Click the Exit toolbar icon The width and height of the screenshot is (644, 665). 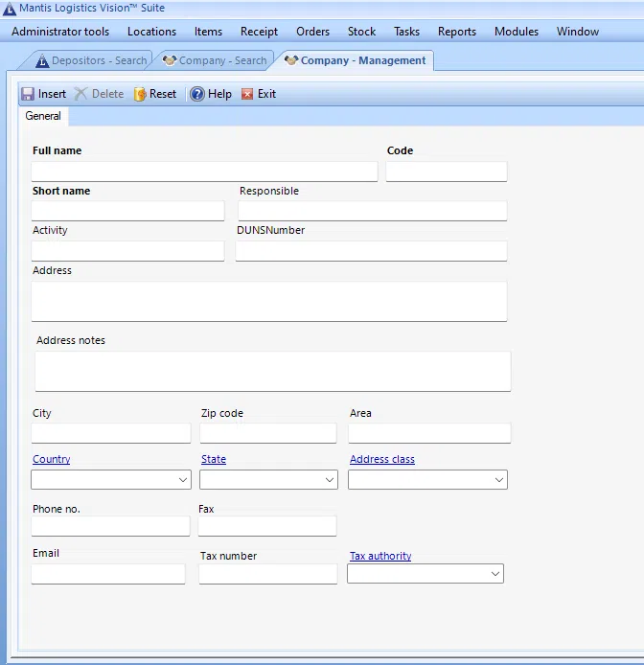tap(247, 94)
